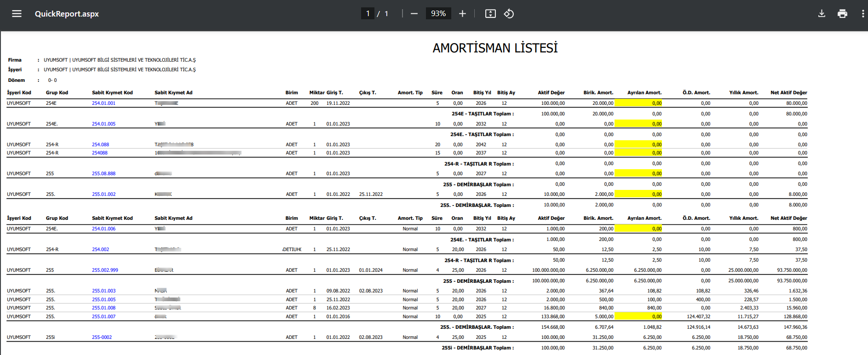Click the '254-R - TAŞITLAR R Toplam :' label in first table
868x355 pixels.
[x=479, y=164]
